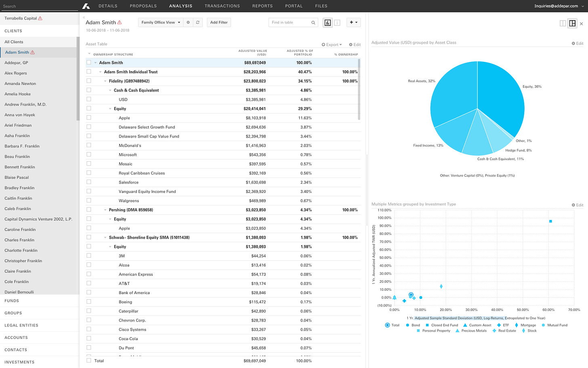Collapse the sidebar with the double chevron

(x=84, y=17)
